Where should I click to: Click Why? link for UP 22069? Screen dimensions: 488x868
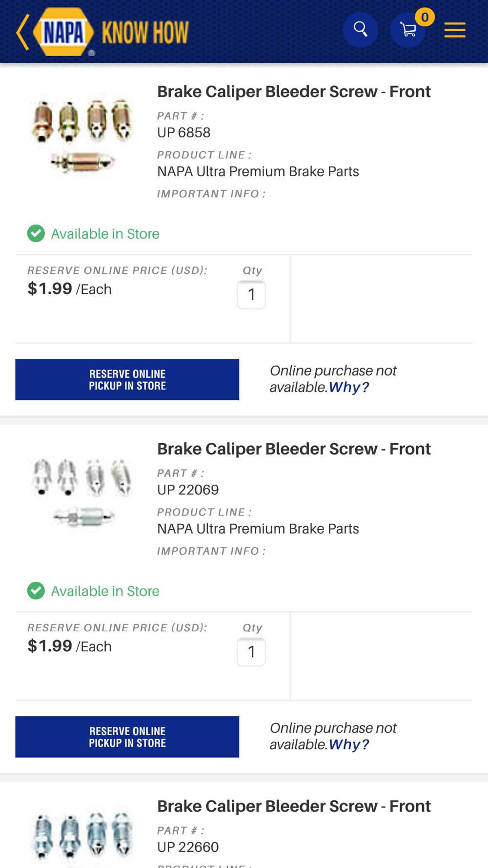point(349,745)
